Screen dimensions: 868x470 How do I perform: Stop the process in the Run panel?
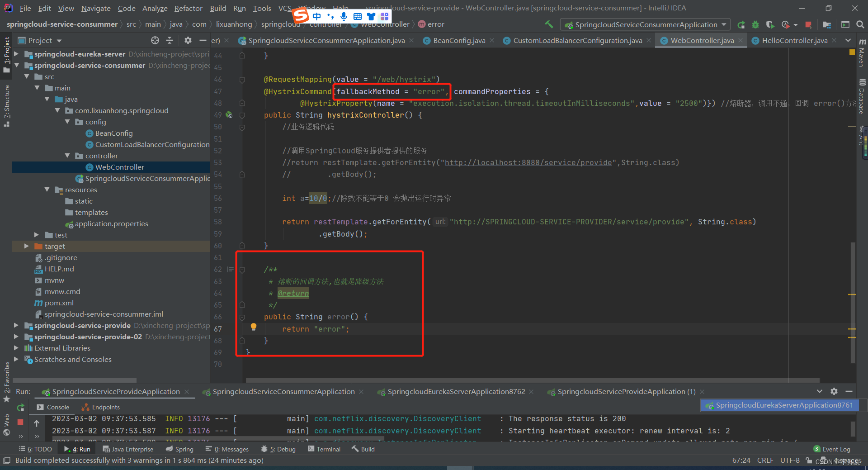pos(20,422)
